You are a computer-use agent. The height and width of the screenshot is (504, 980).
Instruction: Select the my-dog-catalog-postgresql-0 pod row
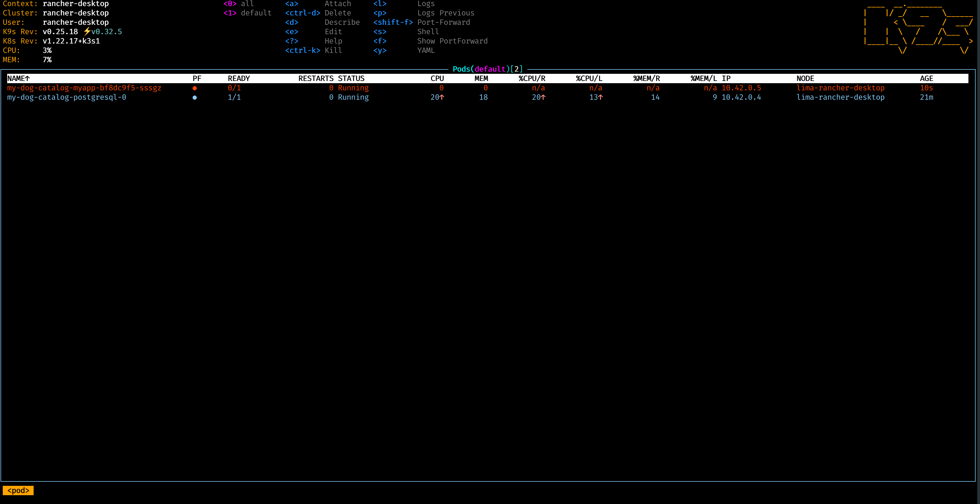click(67, 97)
